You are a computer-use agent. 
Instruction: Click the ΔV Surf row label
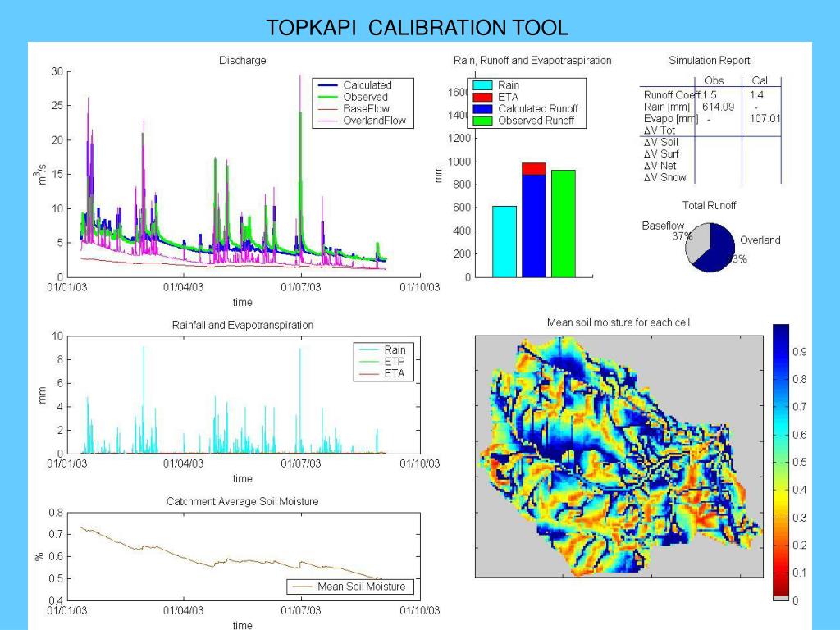pos(661,153)
